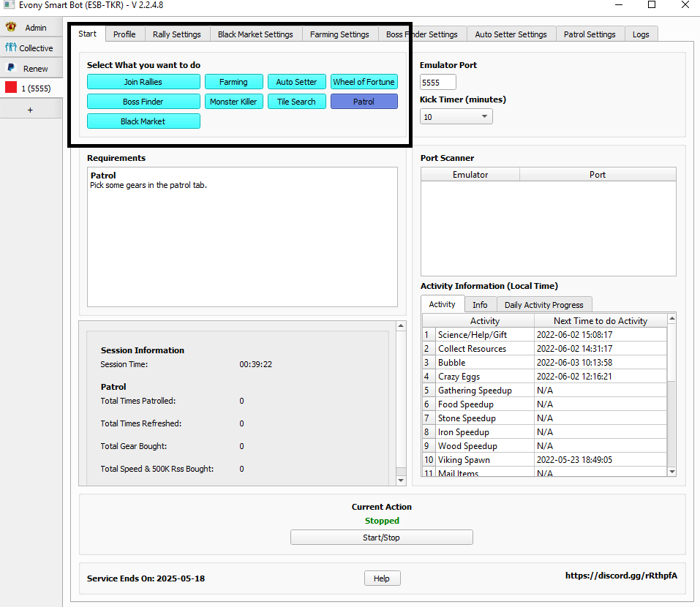Click the Emulator Port input field

click(x=438, y=83)
